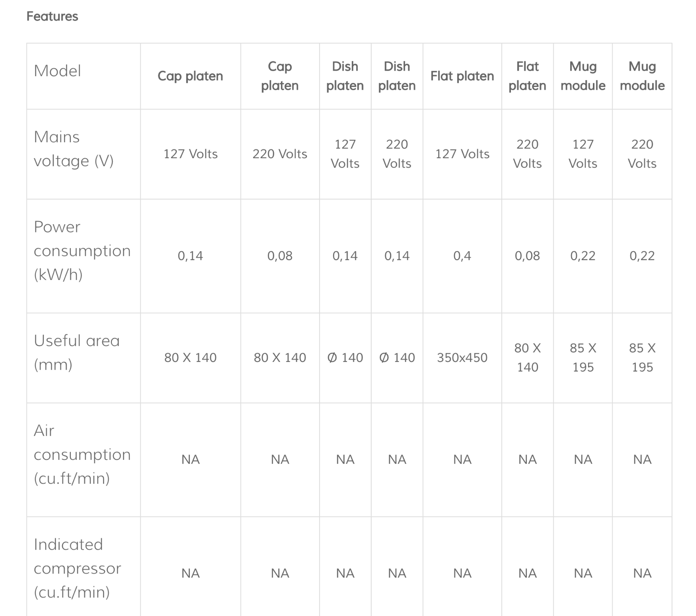
Task: Click the Flat platen header above 127 Volts
Action: 462,76
